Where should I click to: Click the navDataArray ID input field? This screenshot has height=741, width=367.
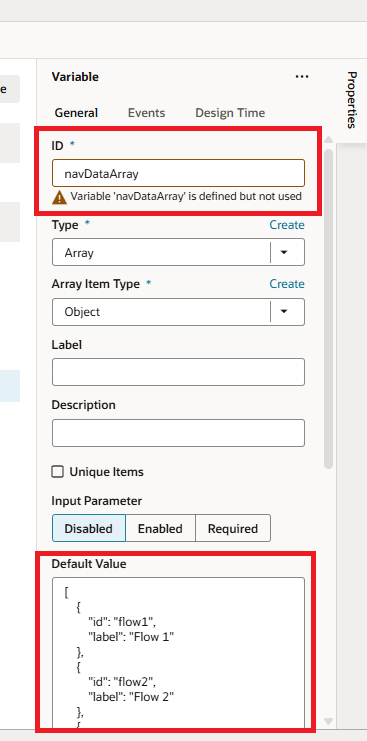coord(179,173)
